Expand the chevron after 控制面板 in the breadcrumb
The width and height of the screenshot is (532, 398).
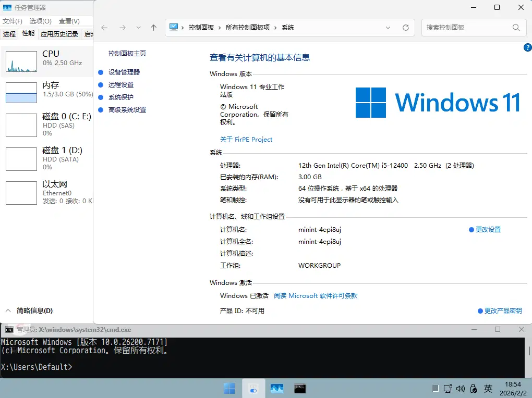pyautogui.click(x=220, y=28)
